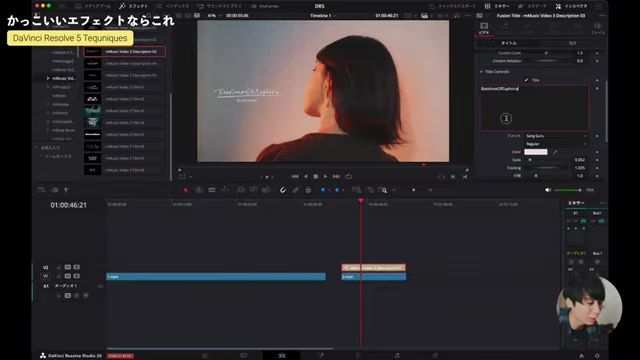Toggle Position Lock padlock icon
640x360 pixels.
click(308, 190)
